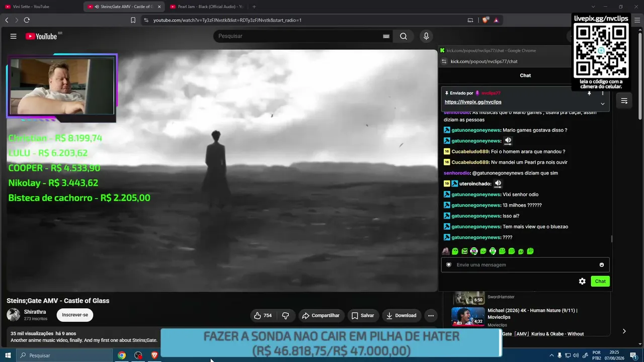
Task: Click the Brave Rewards triangle icon
Action: [x=496, y=20]
